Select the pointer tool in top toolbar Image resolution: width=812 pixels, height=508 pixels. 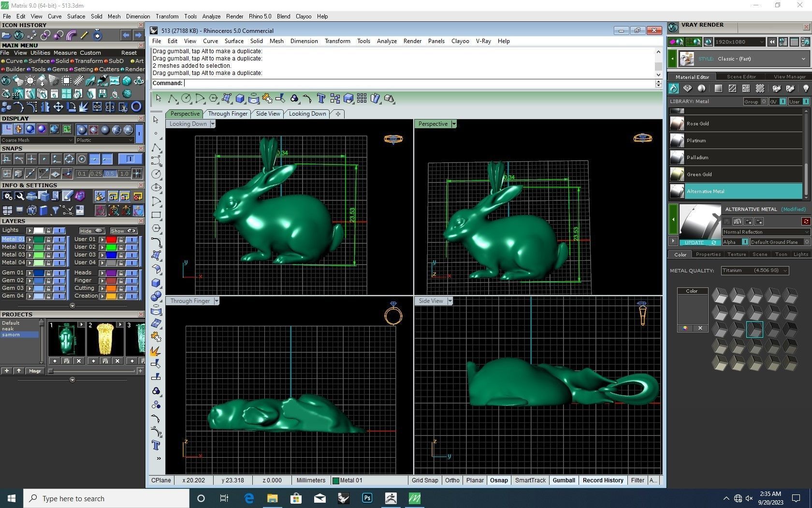click(x=159, y=99)
